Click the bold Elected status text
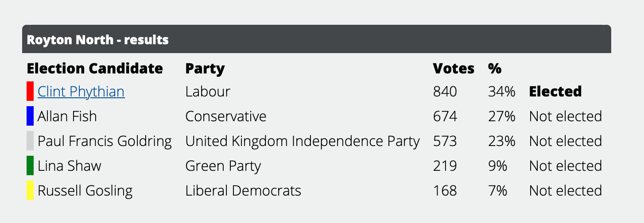Image resolution: width=644 pixels, height=223 pixels. (555, 92)
